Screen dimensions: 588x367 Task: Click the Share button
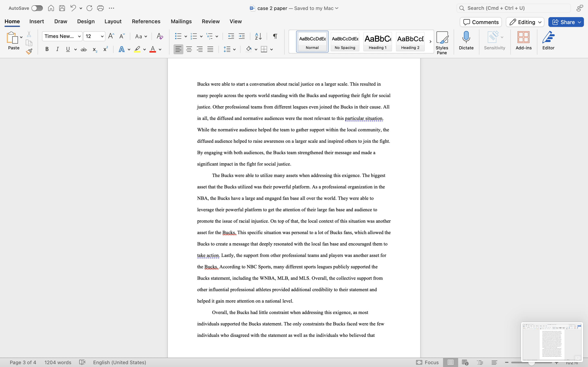click(x=565, y=22)
